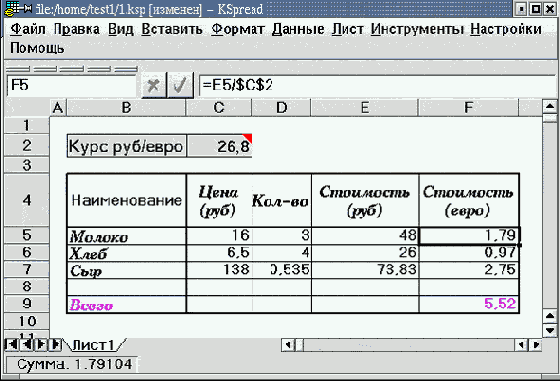Click the quantity cell 0,535
This screenshot has height=381, width=560.
click(x=281, y=270)
